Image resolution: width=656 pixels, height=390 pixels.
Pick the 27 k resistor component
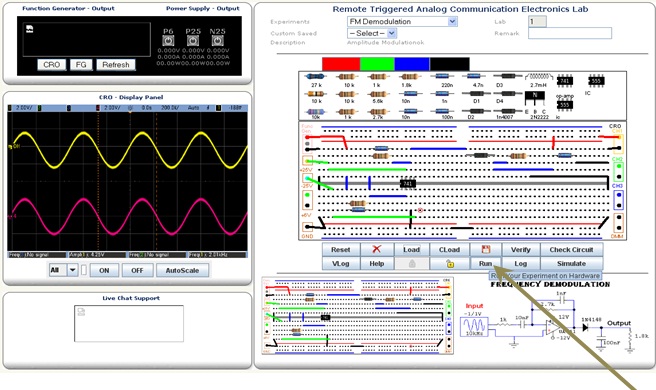[315, 77]
